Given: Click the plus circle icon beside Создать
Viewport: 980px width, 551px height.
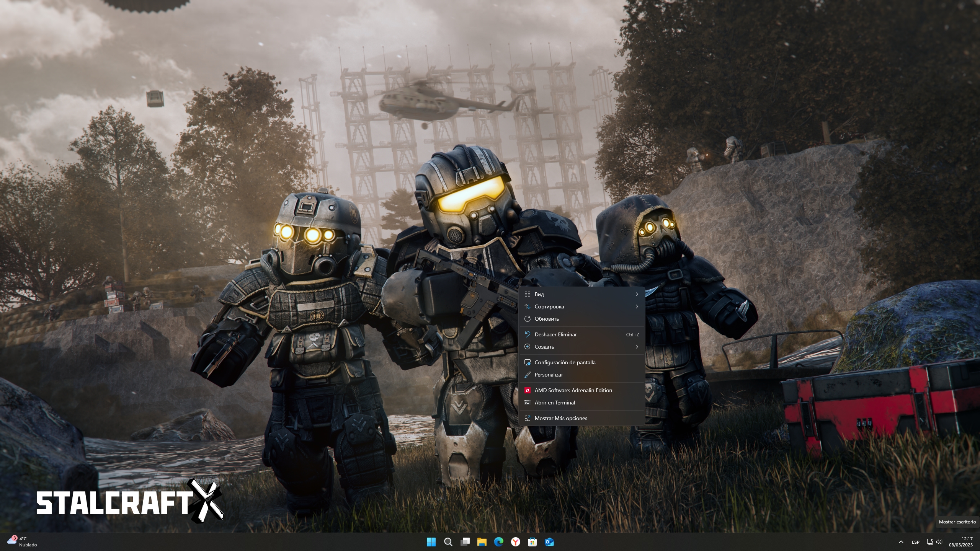Looking at the screenshot, I should [527, 347].
